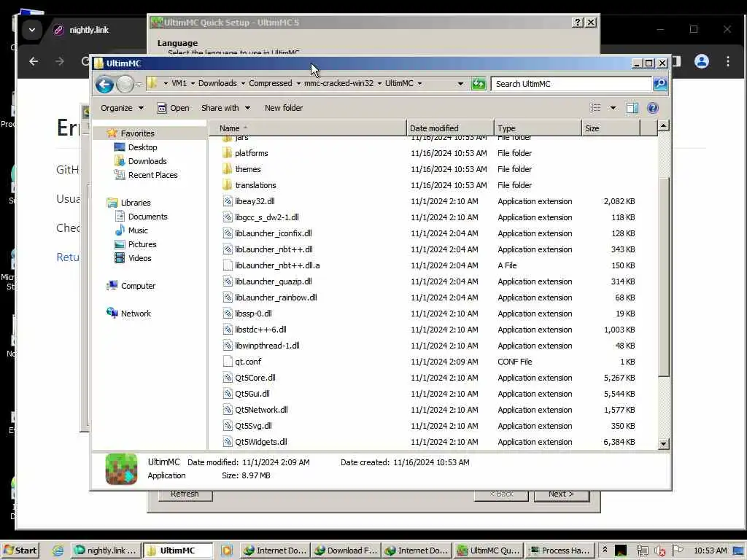Click the Back navigation arrow in Explorer
The height and width of the screenshot is (560, 747).
104,85
